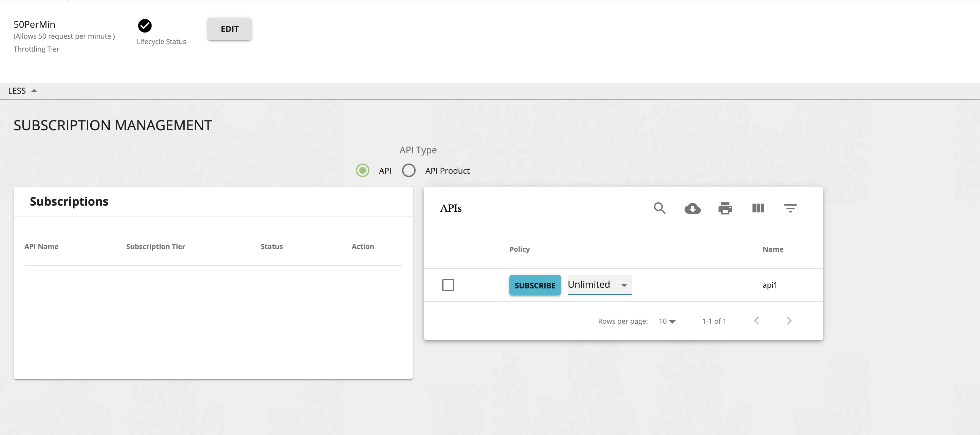This screenshot has height=435, width=980.
Task: Click the Policy column header
Action: 519,249
